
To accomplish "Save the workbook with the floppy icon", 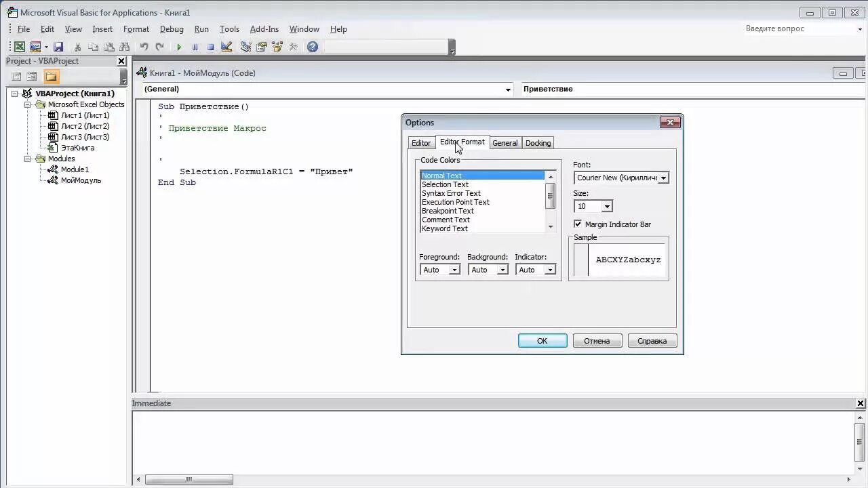I will pos(58,47).
